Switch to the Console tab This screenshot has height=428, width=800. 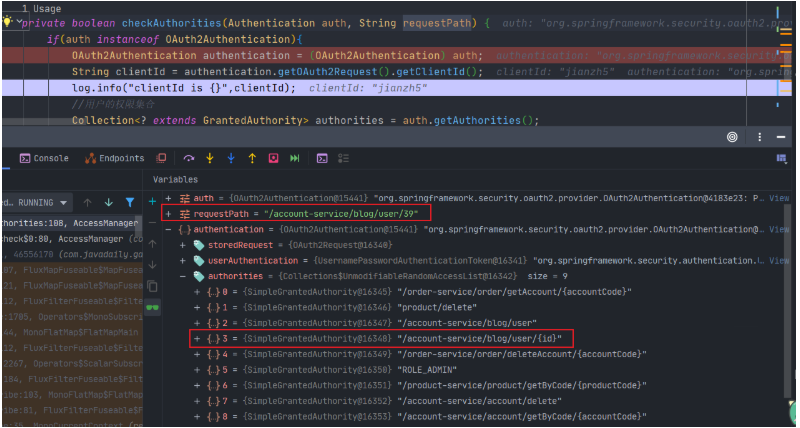[44, 159]
